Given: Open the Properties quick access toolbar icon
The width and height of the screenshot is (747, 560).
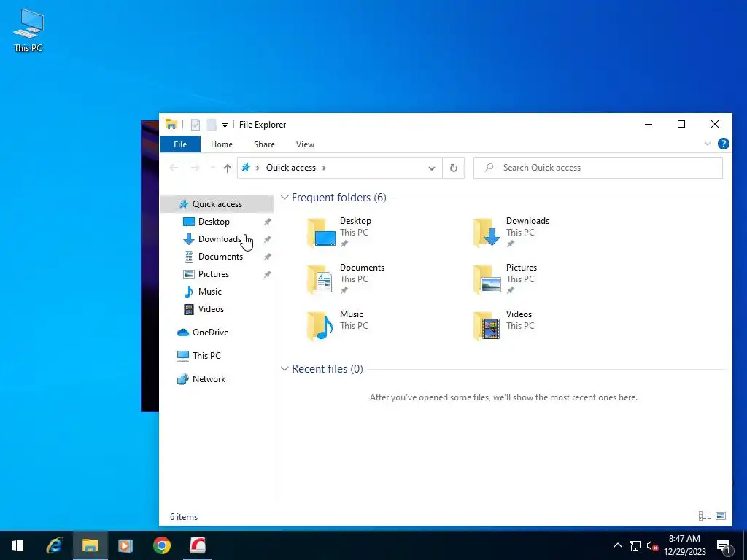Looking at the screenshot, I should tap(196, 125).
